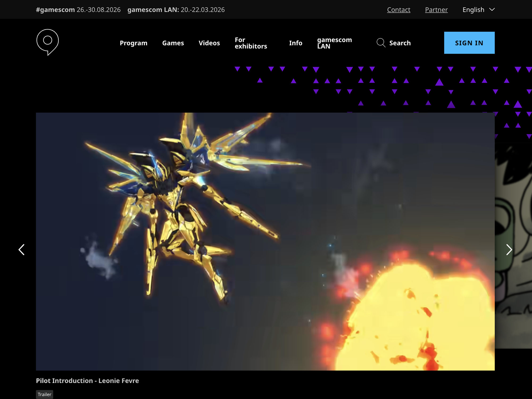Image resolution: width=532 pixels, height=399 pixels.
Task: Switch to the Info tab
Action: (296, 43)
